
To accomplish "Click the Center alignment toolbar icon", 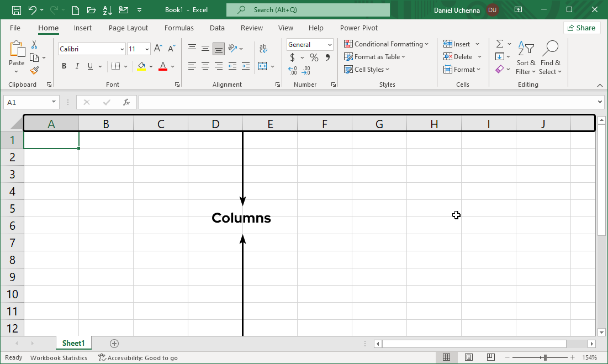I will [205, 66].
